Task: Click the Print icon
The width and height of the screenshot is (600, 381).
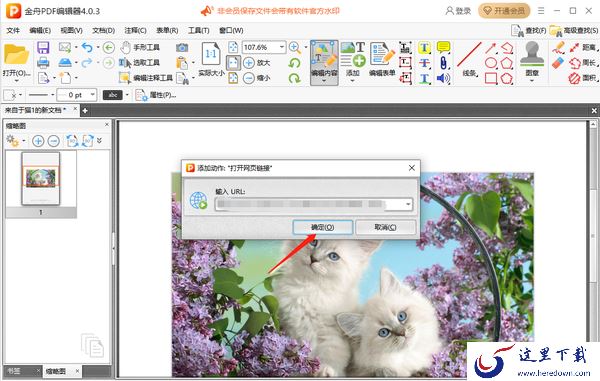Action: (43, 62)
